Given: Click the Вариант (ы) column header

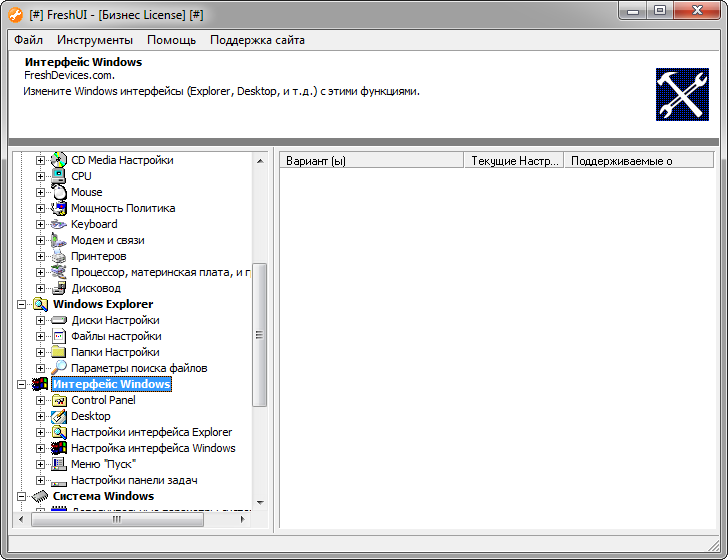Looking at the screenshot, I should (371, 161).
